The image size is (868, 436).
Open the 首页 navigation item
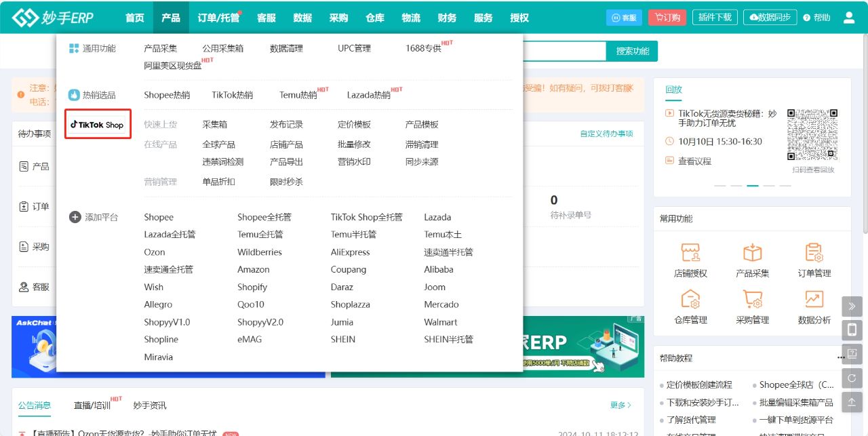(135, 18)
